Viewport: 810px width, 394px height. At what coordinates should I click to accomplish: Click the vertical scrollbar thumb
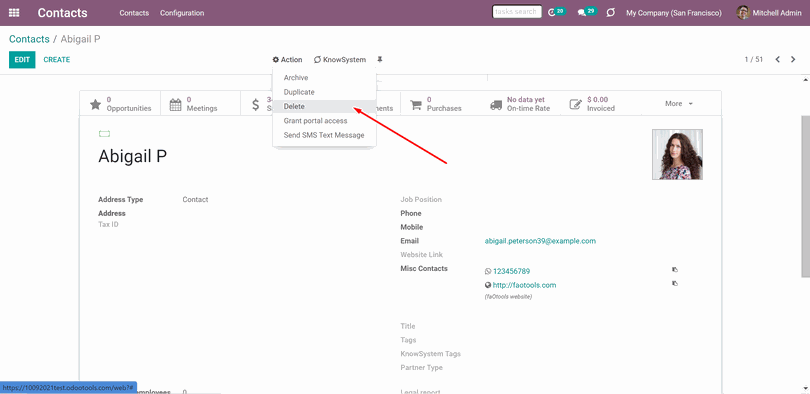(x=805, y=196)
